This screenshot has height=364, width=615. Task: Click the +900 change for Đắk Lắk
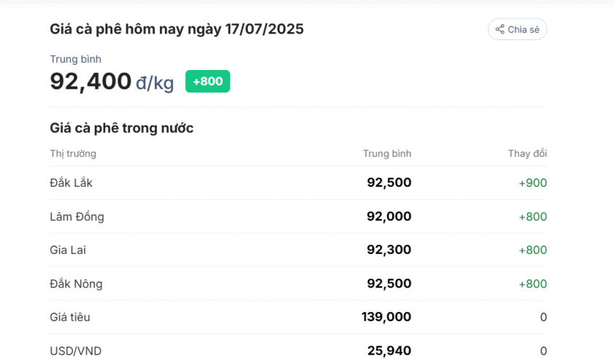pos(532,183)
